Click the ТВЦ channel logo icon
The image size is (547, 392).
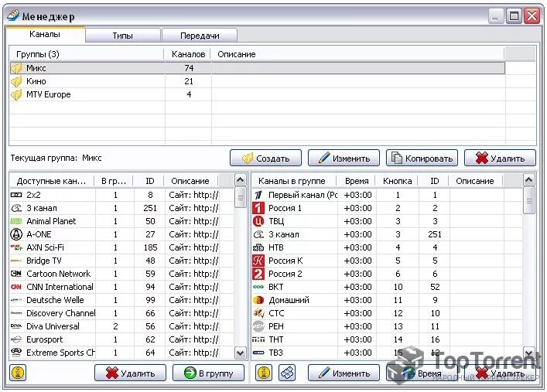(x=258, y=221)
